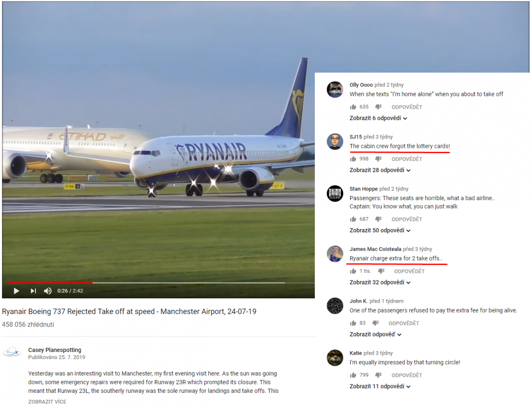Show the 50 replies under Stan Hoppe
Screen dimensions: 532x411
380,230
